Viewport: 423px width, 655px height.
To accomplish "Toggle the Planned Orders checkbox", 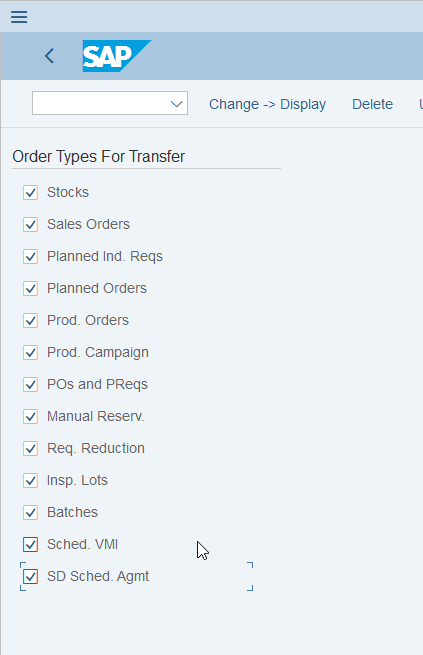I will pos(30,289).
